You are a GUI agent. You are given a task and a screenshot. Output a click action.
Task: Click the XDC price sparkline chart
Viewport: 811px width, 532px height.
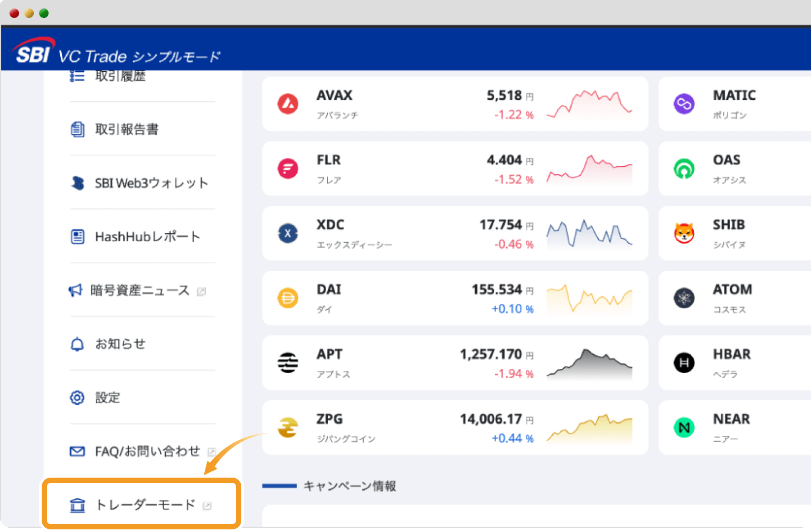(x=589, y=233)
